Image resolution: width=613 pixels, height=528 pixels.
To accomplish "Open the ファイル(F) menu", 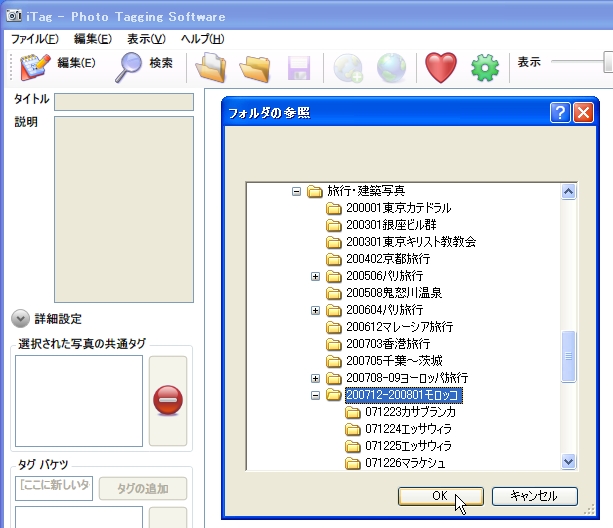I will pos(34,39).
